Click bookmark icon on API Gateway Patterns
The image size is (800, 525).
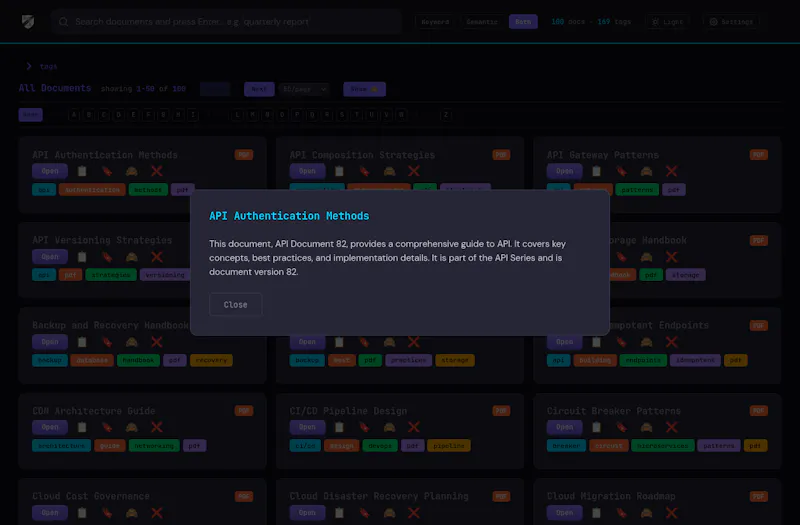pyautogui.click(x=621, y=171)
